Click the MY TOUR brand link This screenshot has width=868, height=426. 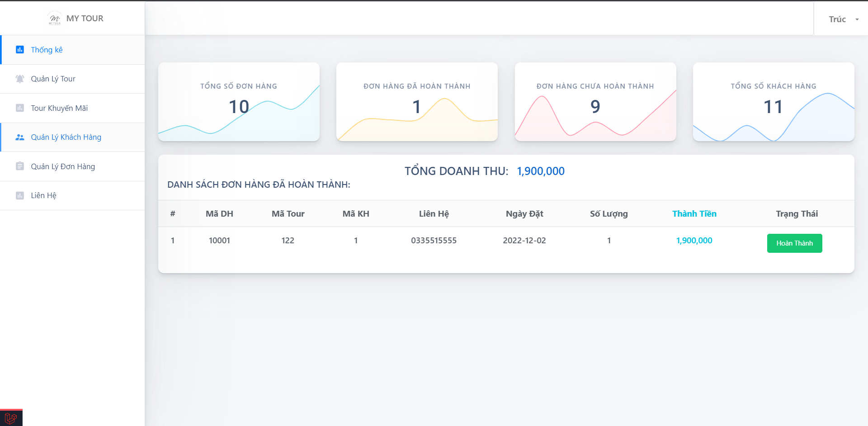[75, 18]
